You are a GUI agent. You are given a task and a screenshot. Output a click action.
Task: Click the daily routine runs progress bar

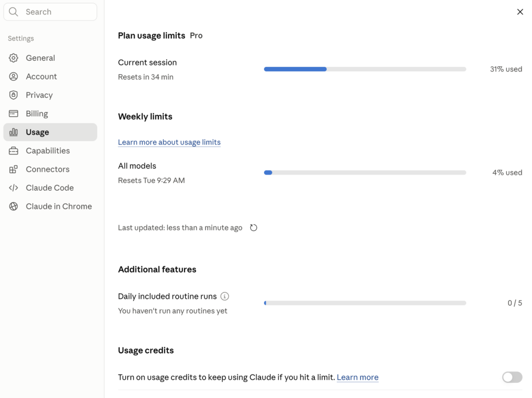tap(365, 303)
